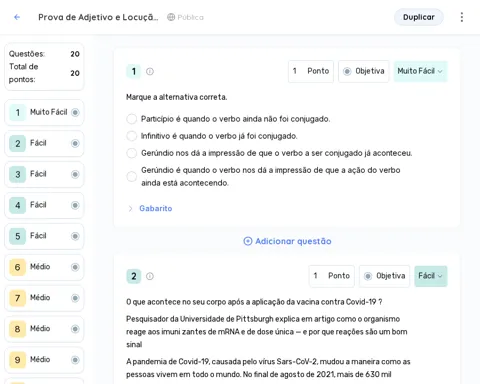Click the plus icon of Adicionar questão

coord(248,241)
